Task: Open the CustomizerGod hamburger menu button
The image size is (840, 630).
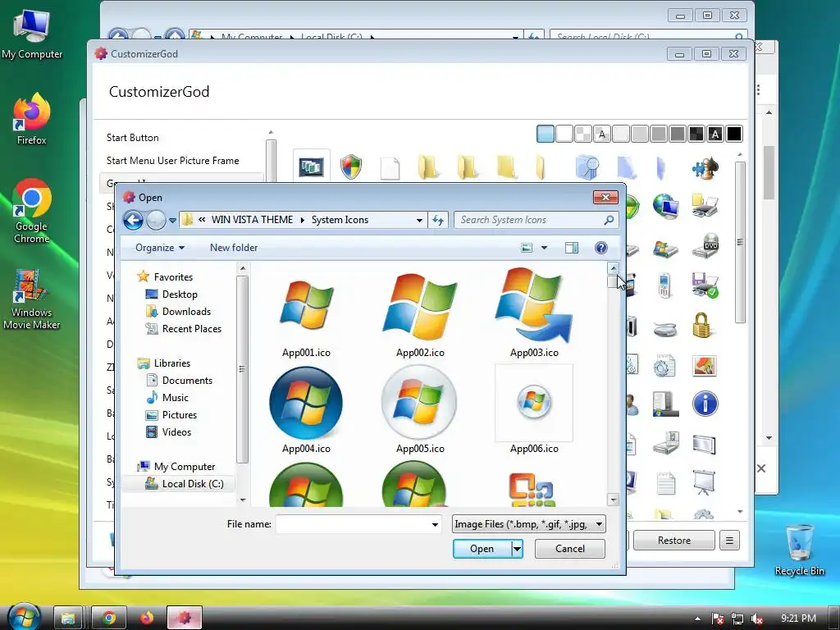Action: click(729, 540)
